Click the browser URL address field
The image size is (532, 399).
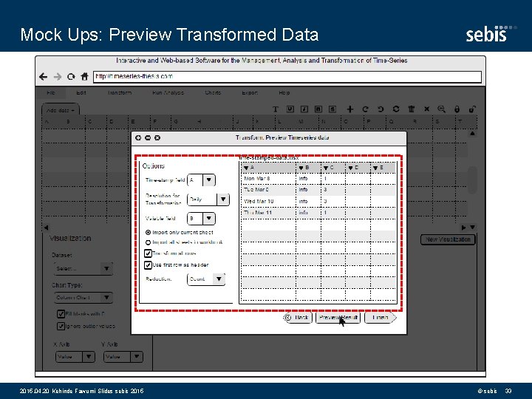coord(287,77)
